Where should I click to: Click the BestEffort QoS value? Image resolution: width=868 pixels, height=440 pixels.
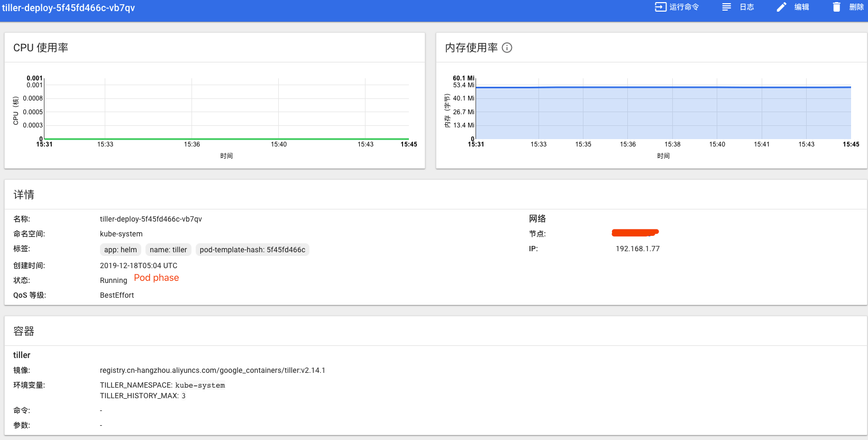(117, 295)
